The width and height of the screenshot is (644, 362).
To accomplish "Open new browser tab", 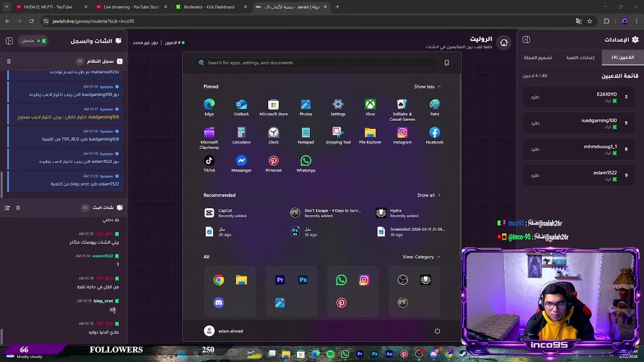I will 337,7.
